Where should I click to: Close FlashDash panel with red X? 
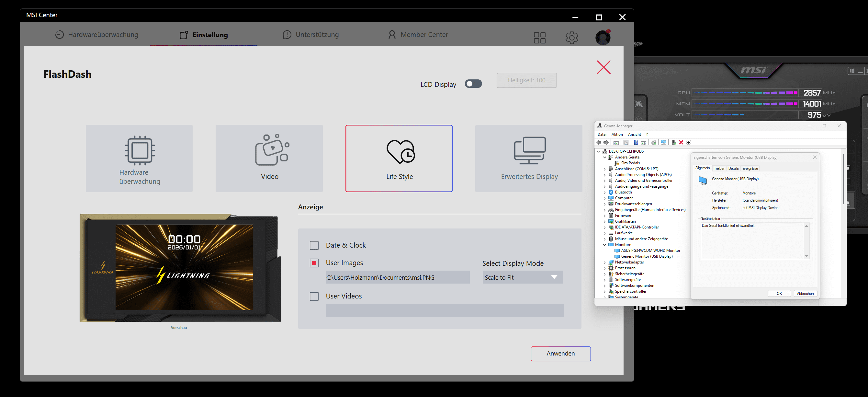click(603, 67)
